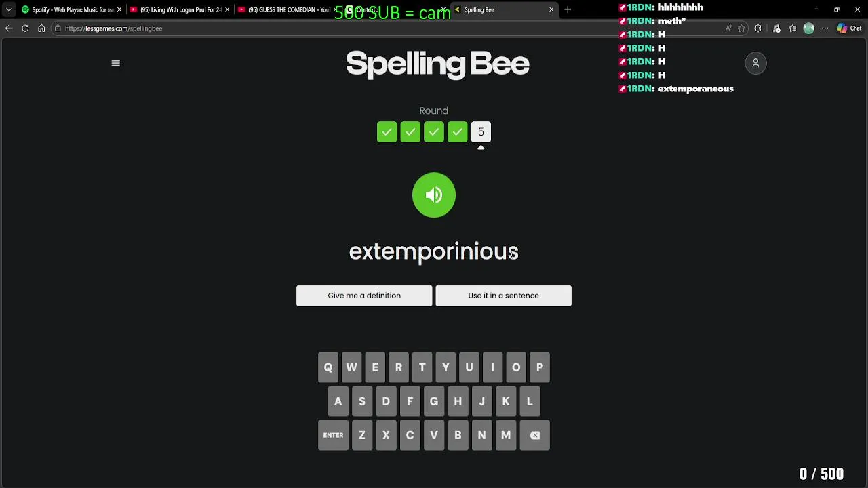This screenshot has height=488, width=868.
Task: Open Copilot Chat button
Action: [x=849, y=28]
